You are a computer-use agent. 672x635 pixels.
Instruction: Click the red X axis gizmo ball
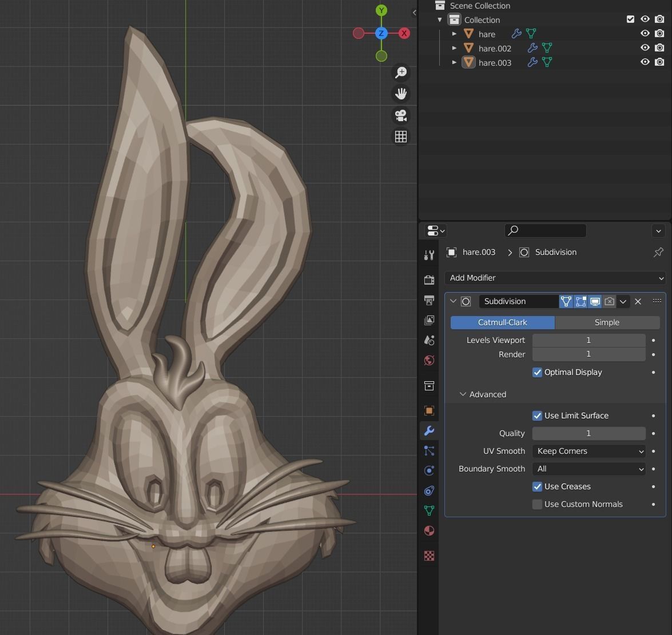coord(404,33)
